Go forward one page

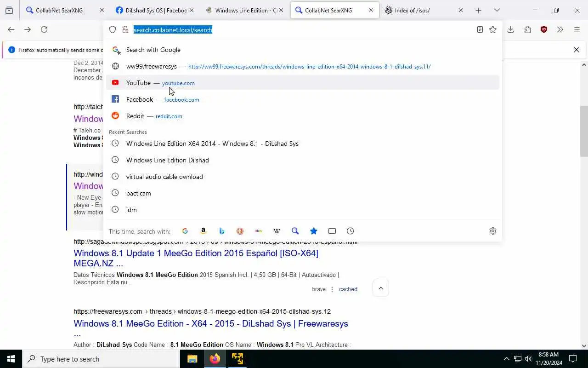28,29
